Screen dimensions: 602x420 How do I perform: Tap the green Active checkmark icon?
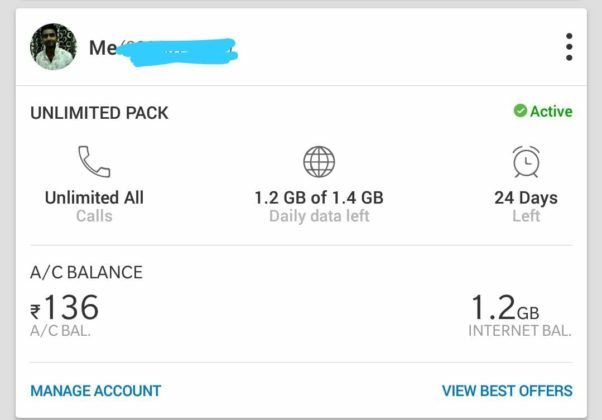pyautogui.click(x=520, y=111)
